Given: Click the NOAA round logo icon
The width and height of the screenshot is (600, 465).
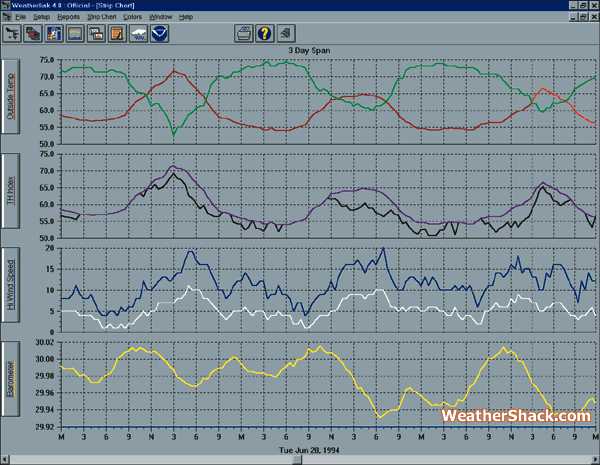Looking at the screenshot, I should (162, 35).
